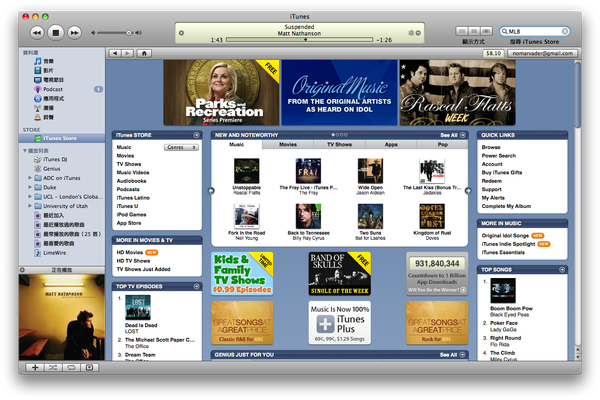
Task: Open Right Round in Top Songs
Action: 505,338
